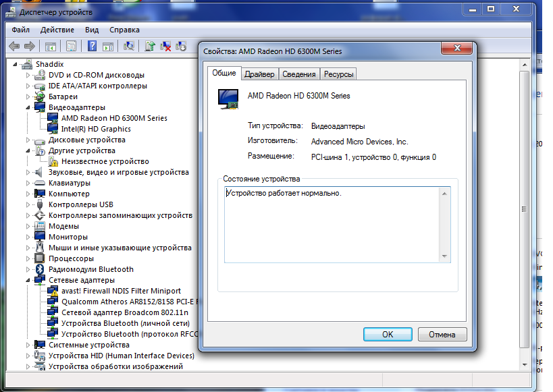This screenshot has width=553, height=392.
Task: Click the Shaddix computer root icon
Action: [27, 64]
